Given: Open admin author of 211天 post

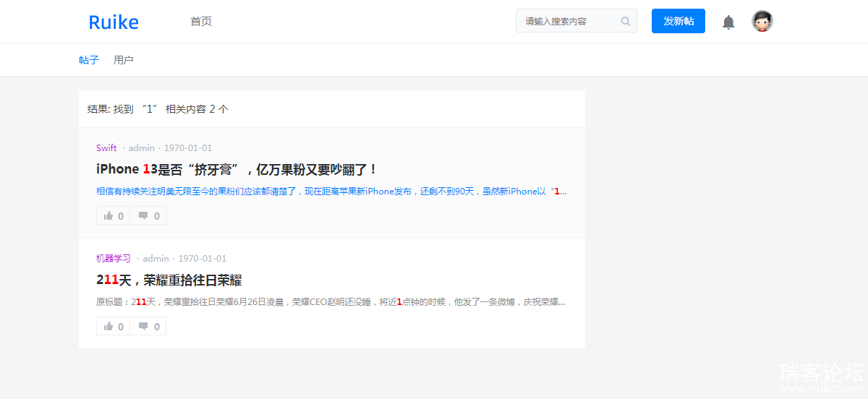Looking at the screenshot, I should 156,259.
